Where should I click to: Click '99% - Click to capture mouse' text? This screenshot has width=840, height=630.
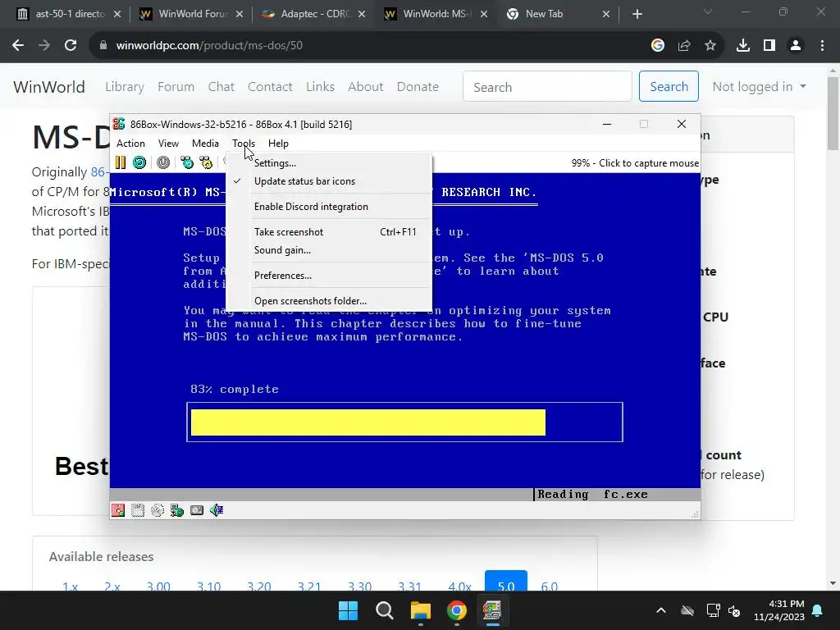(x=635, y=163)
